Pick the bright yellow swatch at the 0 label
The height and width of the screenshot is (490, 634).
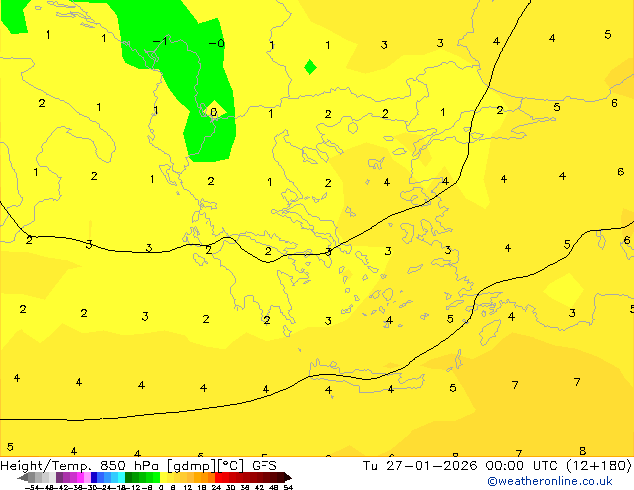[x=163, y=477]
